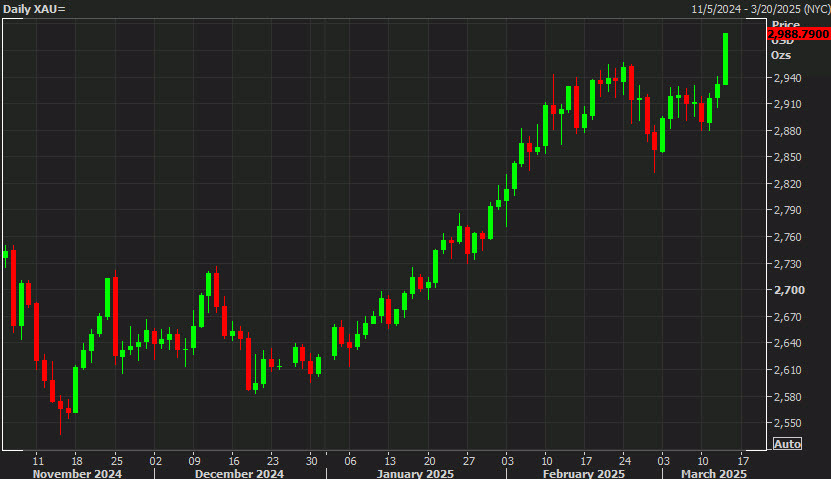
Task: Click the 30 date tick in December
Action: click(312, 460)
